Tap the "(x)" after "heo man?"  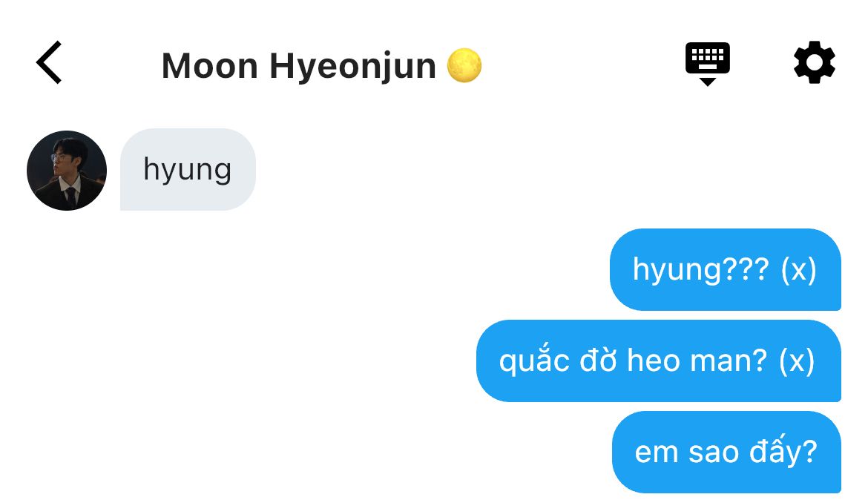pos(797,361)
